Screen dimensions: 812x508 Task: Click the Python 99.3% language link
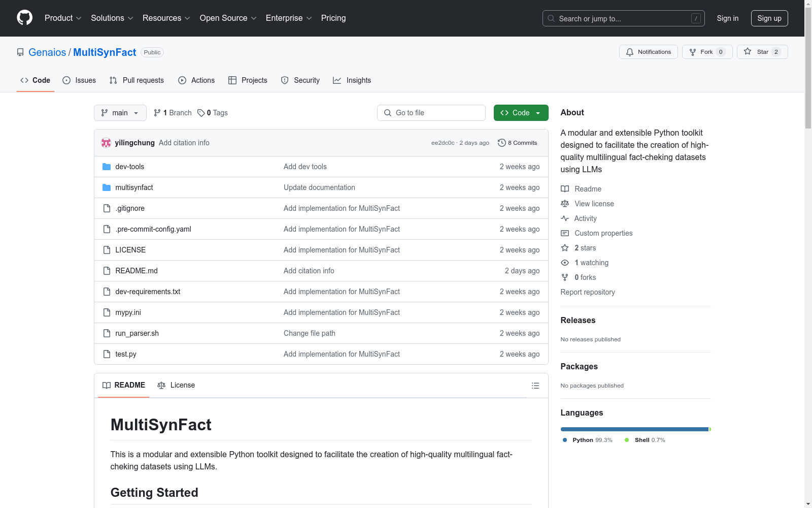[x=588, y=440]
